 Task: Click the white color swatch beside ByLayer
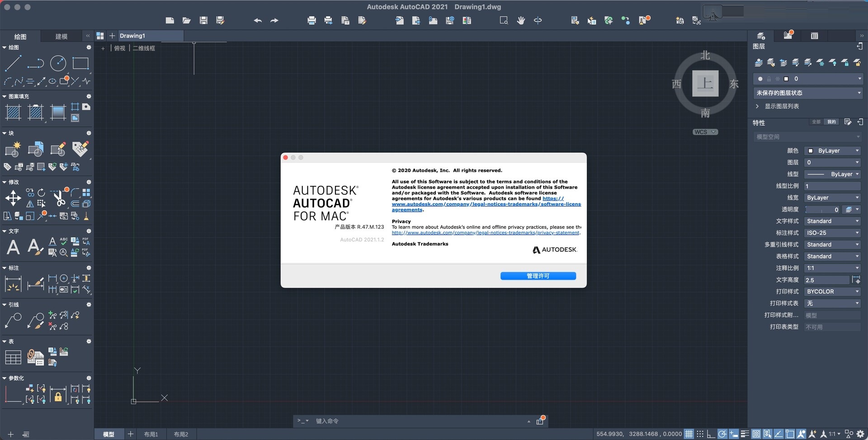pos(811,151)
